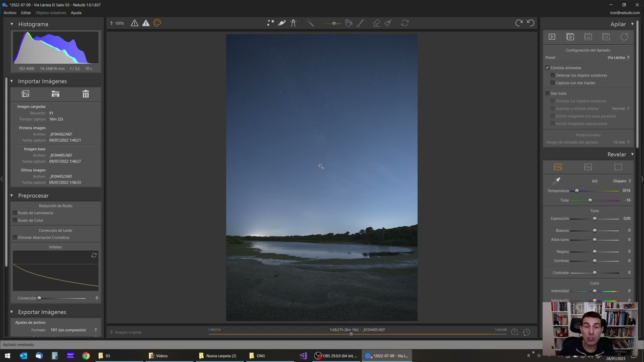The image size is (644, 362).
Task: Open the Objetos voladores menu
Action: click(x=51, y=13)
